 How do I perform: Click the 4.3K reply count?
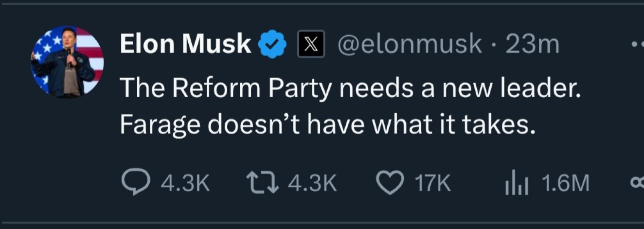tap(185, 183)
